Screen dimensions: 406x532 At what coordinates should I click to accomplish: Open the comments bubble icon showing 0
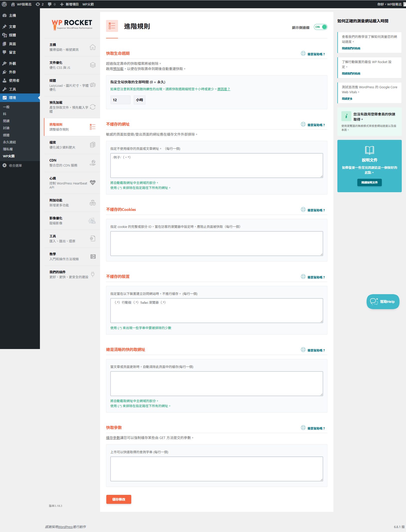52,4
